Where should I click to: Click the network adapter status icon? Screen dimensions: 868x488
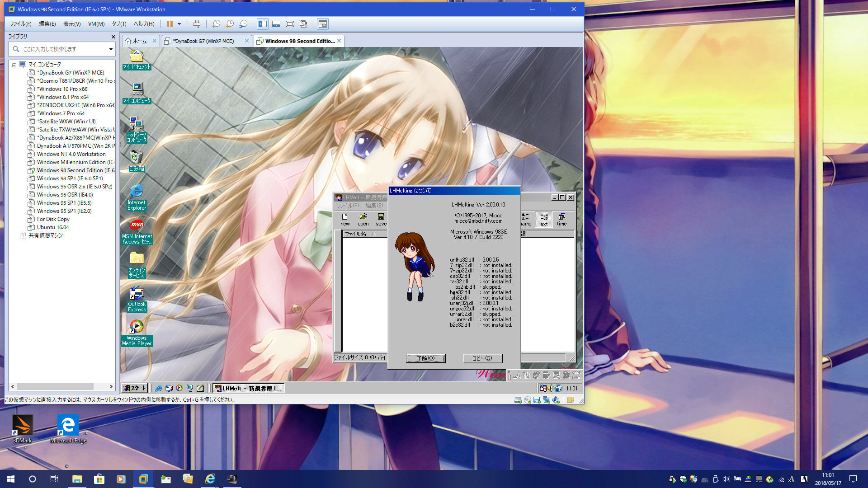coord(547,400)
